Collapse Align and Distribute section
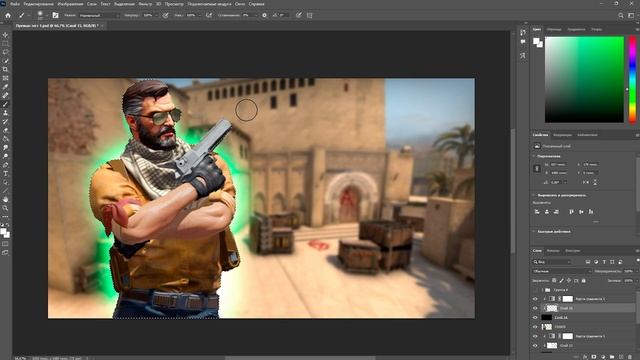 click(534, 195)
